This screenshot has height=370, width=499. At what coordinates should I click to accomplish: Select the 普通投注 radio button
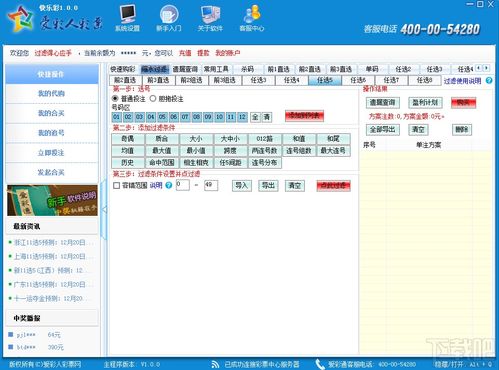115,99
